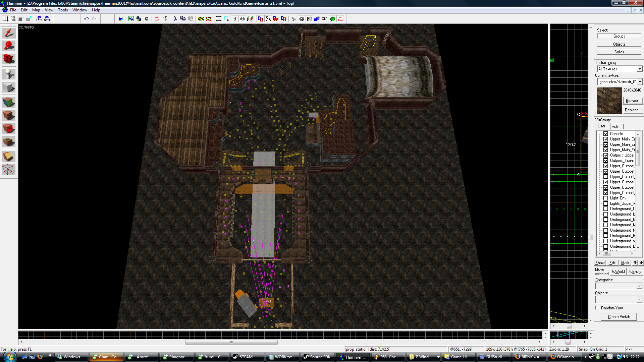This screenshot has width=644, height=362.
Task: Select the Apply Decals tool icon
Action: (9, 128)
